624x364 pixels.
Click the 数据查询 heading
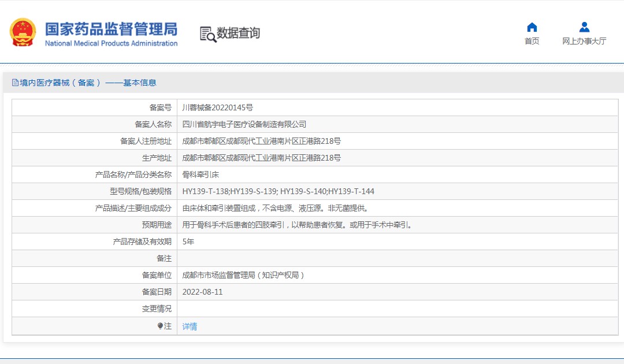tap(238, 33)
